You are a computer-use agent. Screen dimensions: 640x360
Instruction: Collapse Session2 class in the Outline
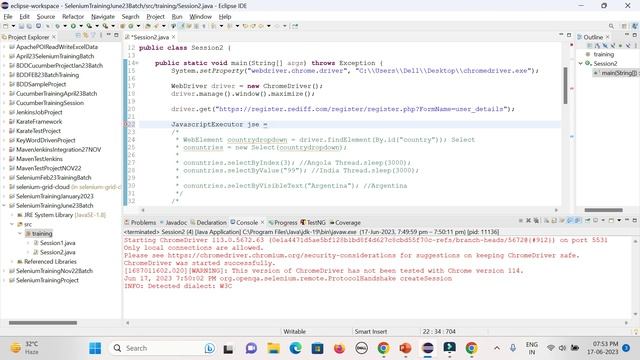tap(580, 63)
